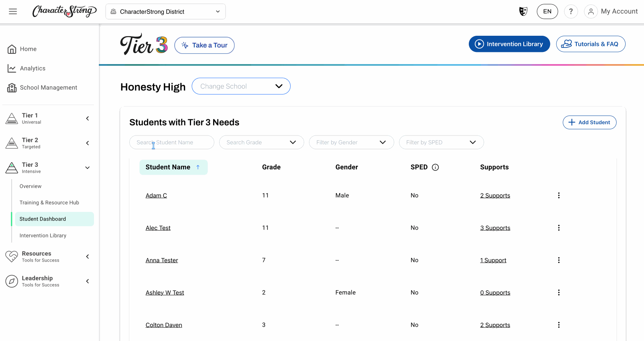Open Ashley W Test student link
The image size is (644, 341).
(165, 292)
